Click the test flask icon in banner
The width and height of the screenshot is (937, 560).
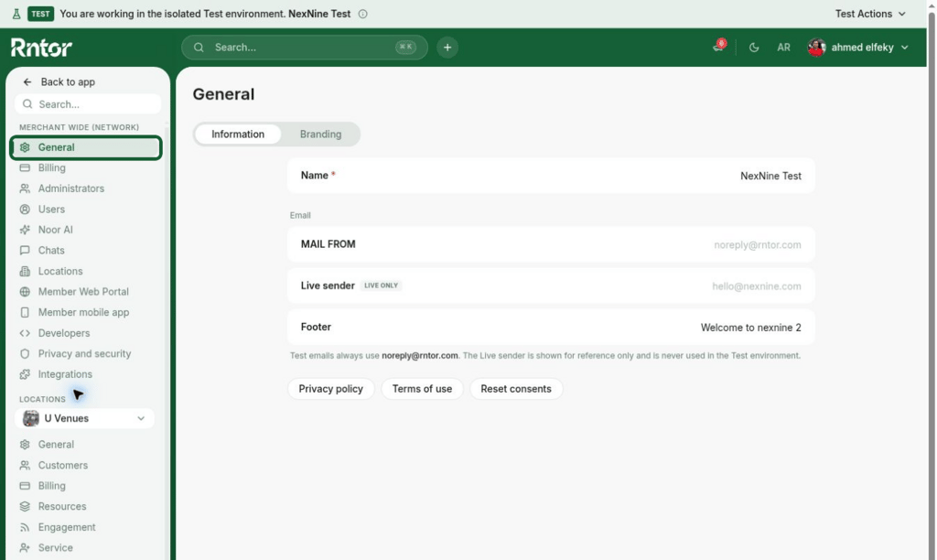coord(16,14)
